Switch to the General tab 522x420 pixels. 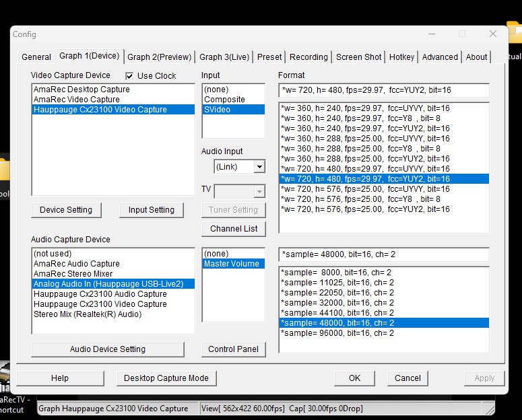coord(36,57)
